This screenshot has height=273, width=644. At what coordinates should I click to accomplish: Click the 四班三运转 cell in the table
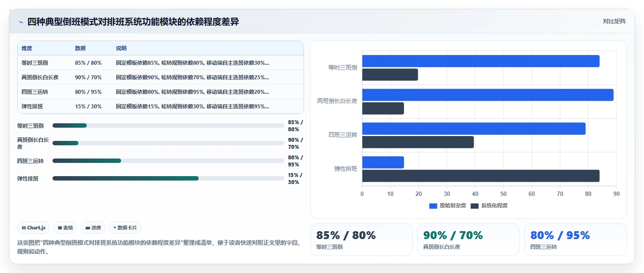tap(35, 92)
